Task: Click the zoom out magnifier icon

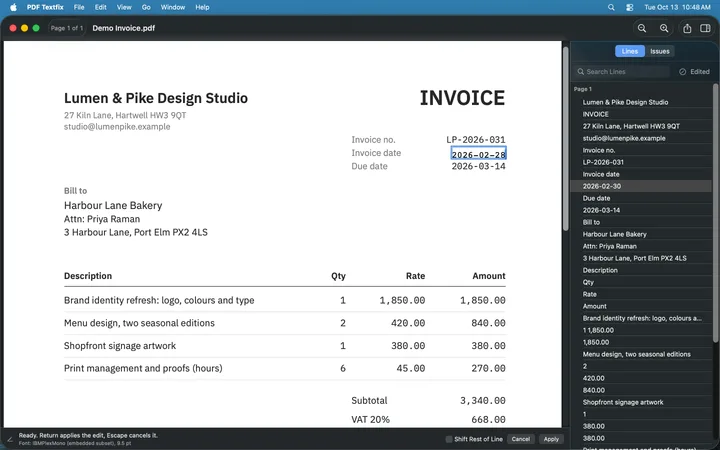Action: pos(641,28)
